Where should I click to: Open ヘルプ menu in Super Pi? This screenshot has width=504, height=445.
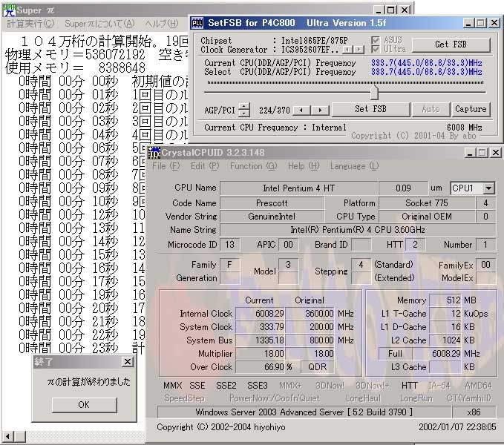pos(162,24)
